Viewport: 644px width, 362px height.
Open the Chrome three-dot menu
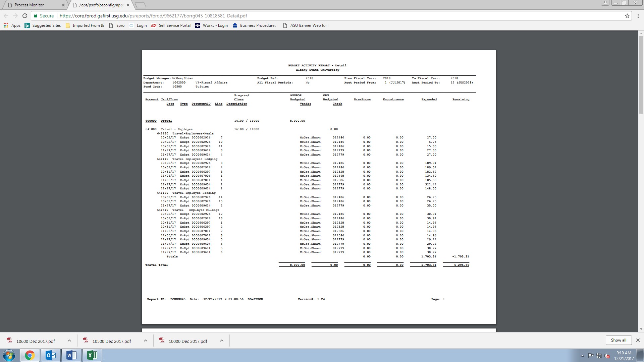click(x=638, y=16)
